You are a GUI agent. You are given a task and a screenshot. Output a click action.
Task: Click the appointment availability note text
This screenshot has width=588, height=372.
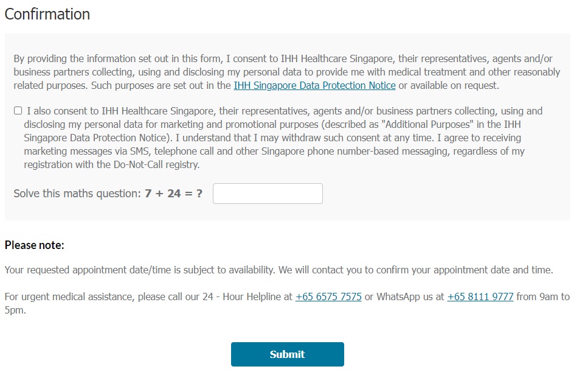tap(278, 270)
